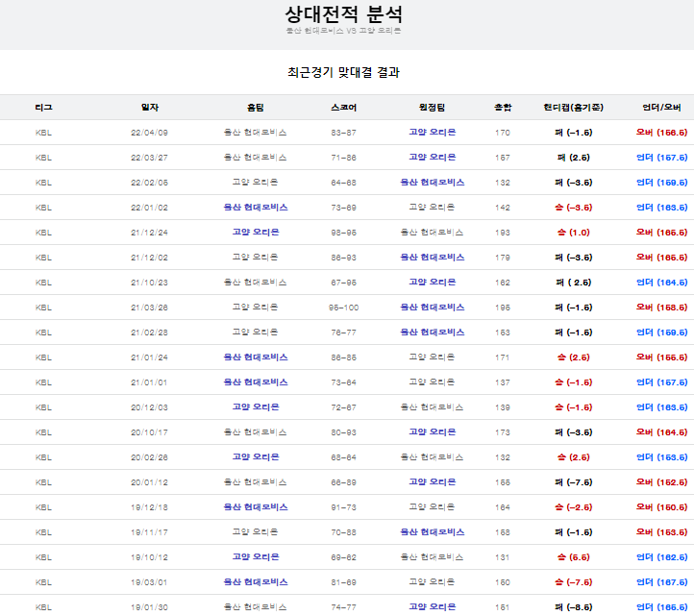Click home team 고양 오리온 in 21/12/24 row

click(x=256, y=232)
